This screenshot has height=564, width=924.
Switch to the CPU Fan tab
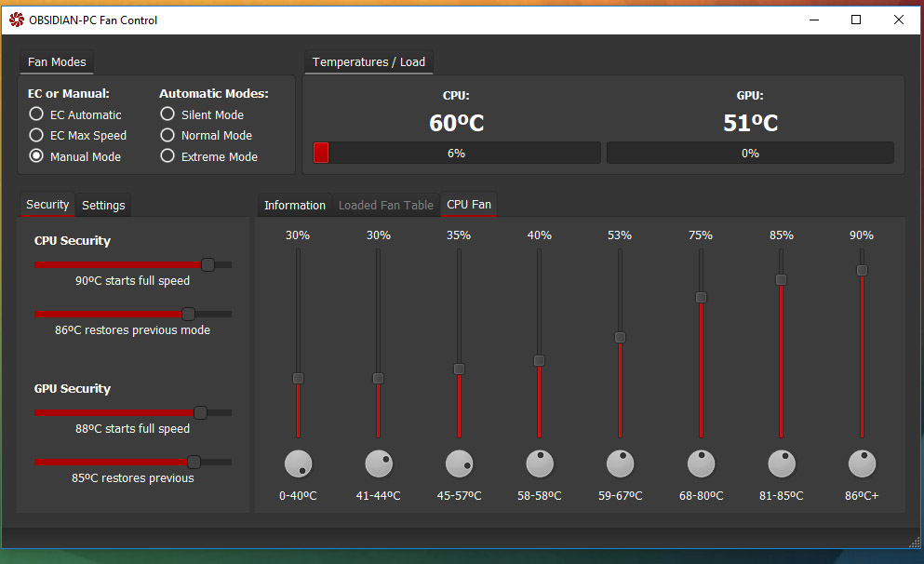point(468,205)
